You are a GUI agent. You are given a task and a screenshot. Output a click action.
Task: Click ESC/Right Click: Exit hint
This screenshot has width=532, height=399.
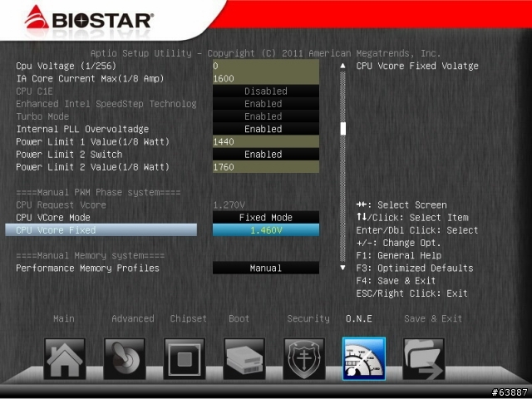(412, 293)
